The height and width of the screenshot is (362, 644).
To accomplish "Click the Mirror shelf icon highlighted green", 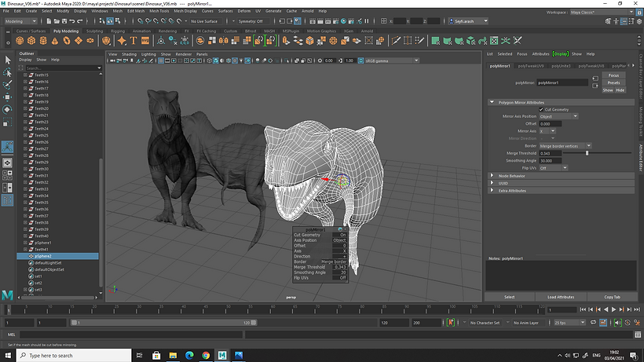I will pyautogui.click(x=258, y=41).
